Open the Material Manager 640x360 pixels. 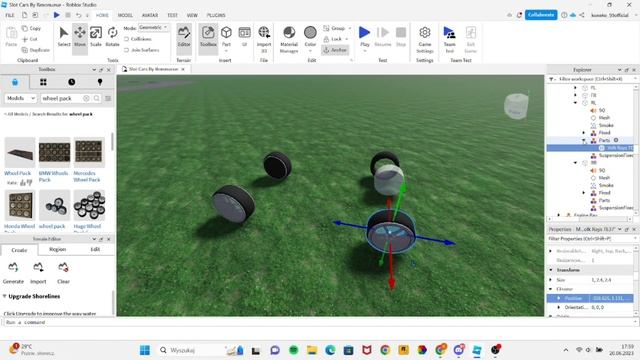(289, 39)
